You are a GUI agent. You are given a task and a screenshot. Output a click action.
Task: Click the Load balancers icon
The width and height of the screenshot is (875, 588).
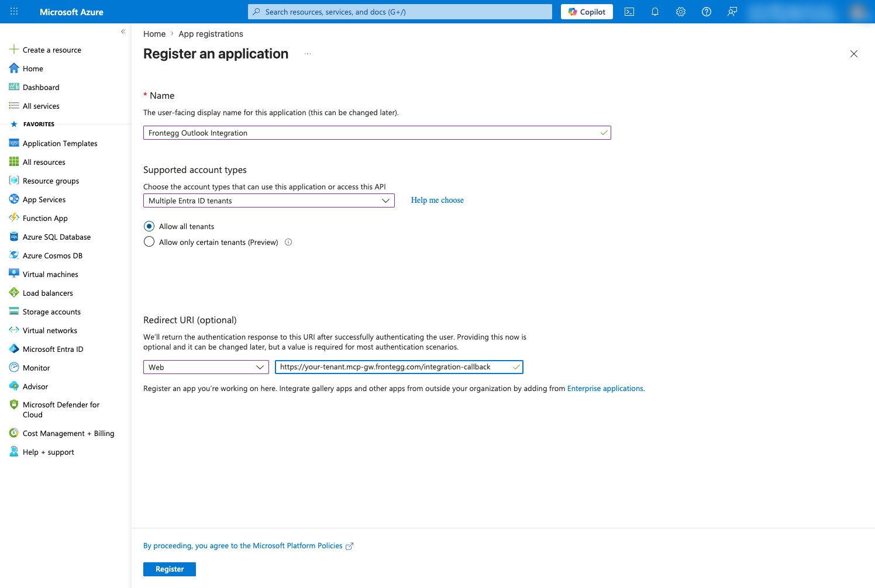click(14, 293)
